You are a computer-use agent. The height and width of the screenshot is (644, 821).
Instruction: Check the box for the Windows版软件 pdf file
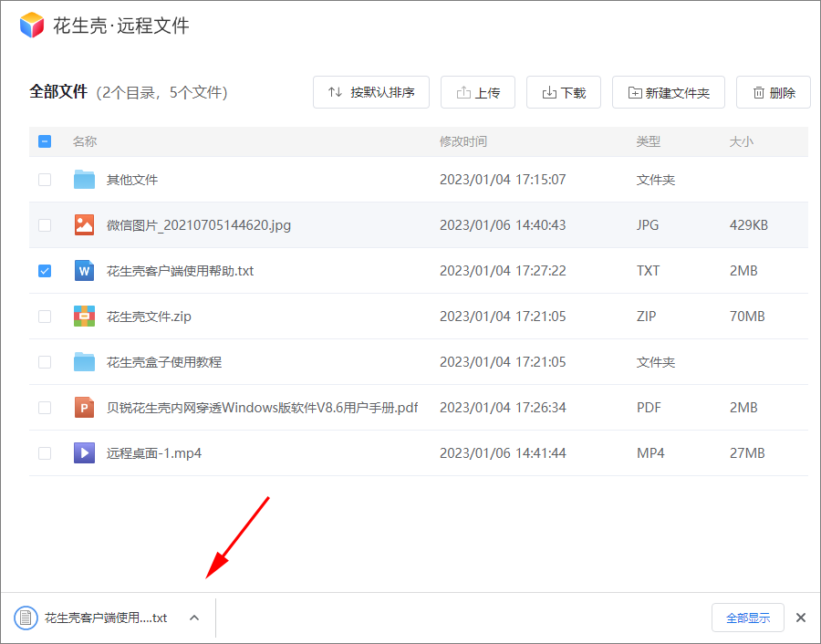pyautogui.click(x=45, y=408)
